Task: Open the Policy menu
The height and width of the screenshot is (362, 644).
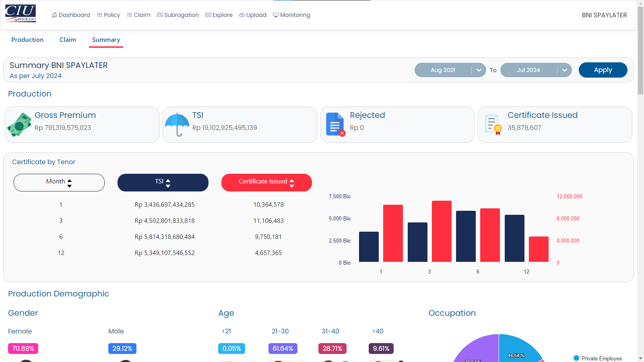Action: (x=109, y=15)
